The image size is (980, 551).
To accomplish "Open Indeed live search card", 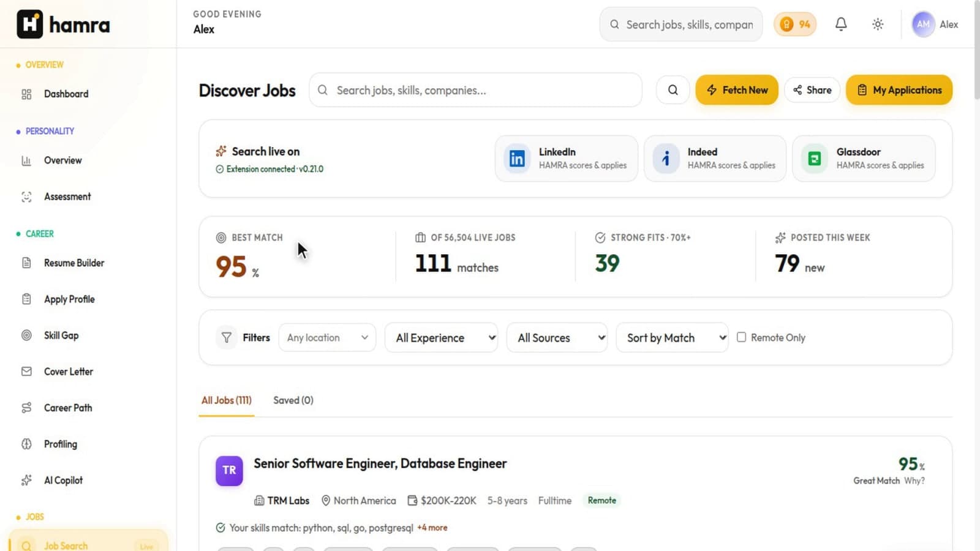I will point(715,159).
